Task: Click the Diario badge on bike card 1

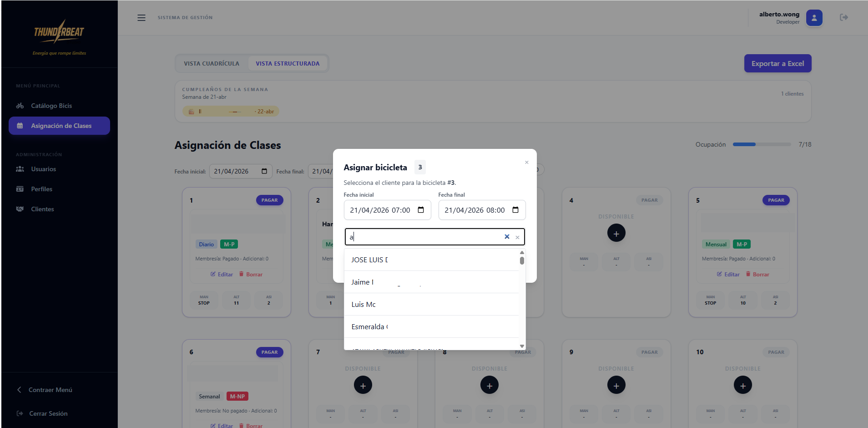Action: (x=206, y=245)
